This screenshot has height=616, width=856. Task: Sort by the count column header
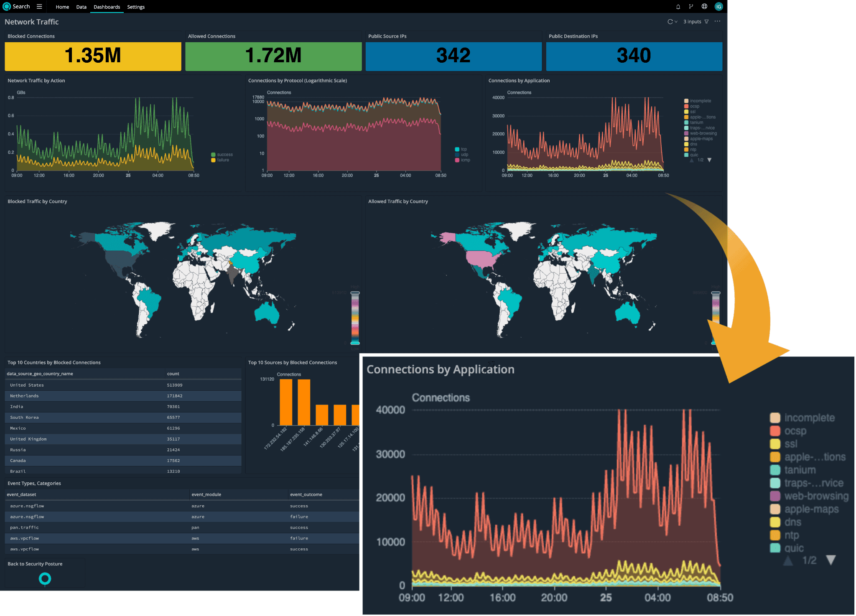click(x=173, y=374)
